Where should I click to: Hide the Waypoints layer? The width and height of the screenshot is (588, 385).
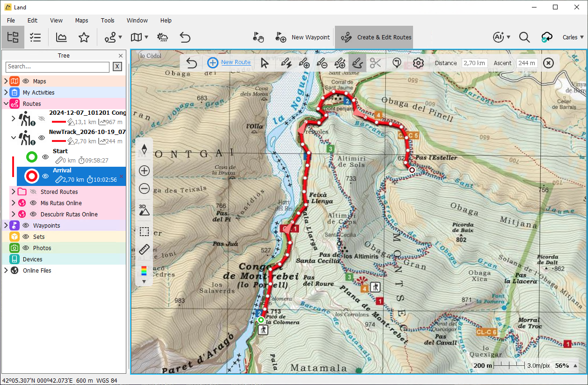[x=26, y=226]
